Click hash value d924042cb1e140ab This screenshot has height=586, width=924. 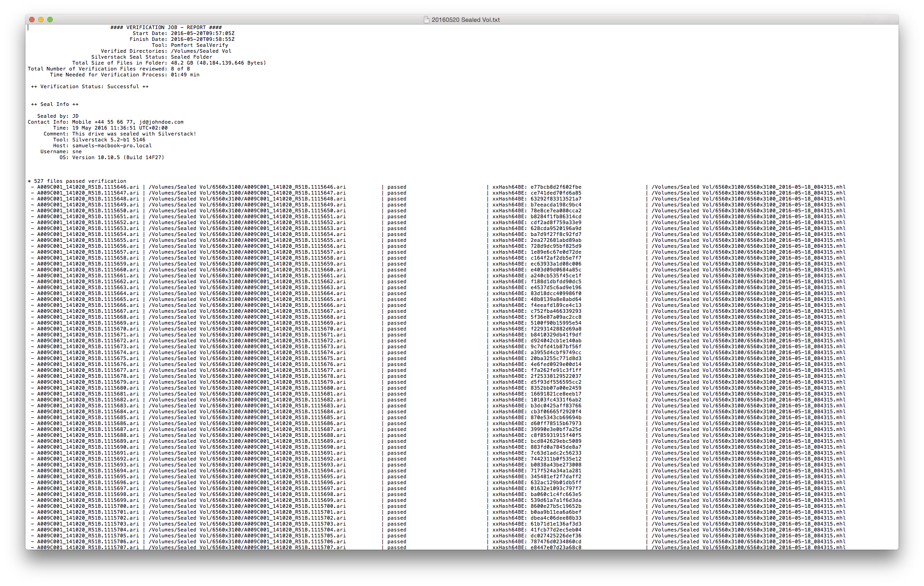tap(556, 341)
